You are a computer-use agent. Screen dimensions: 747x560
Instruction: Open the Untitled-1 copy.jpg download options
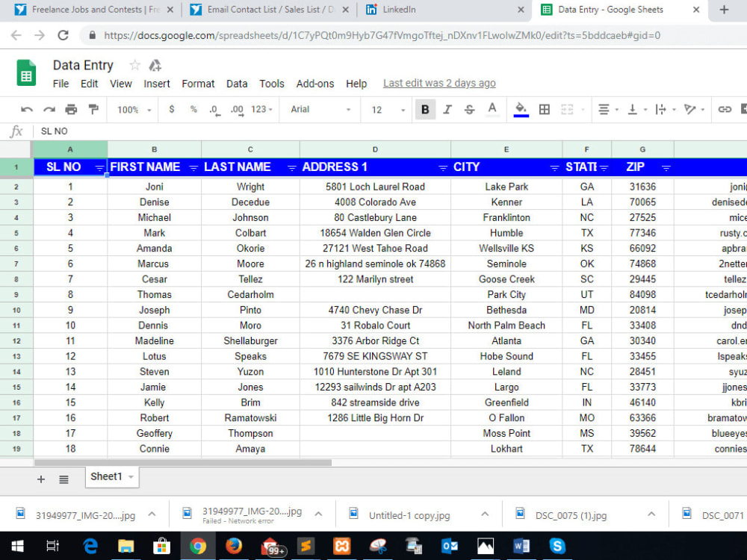coord(485,514)
